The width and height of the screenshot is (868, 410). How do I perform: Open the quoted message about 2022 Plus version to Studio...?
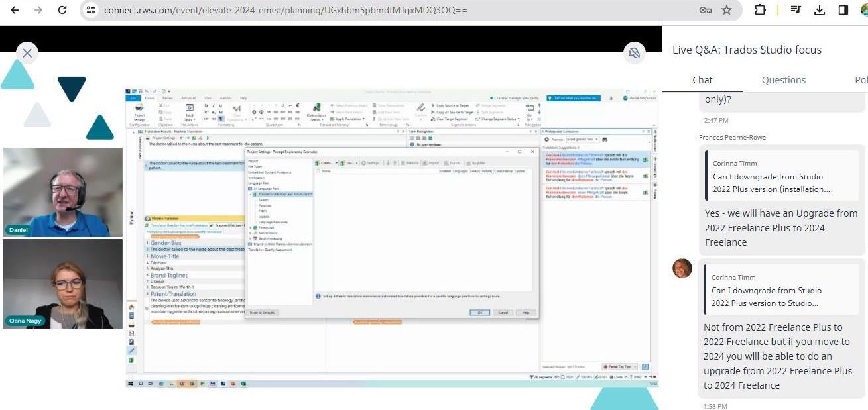point(782,290)
